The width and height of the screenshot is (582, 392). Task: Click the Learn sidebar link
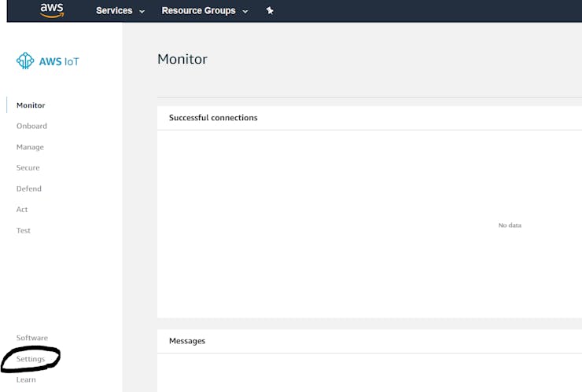(26, 379)
